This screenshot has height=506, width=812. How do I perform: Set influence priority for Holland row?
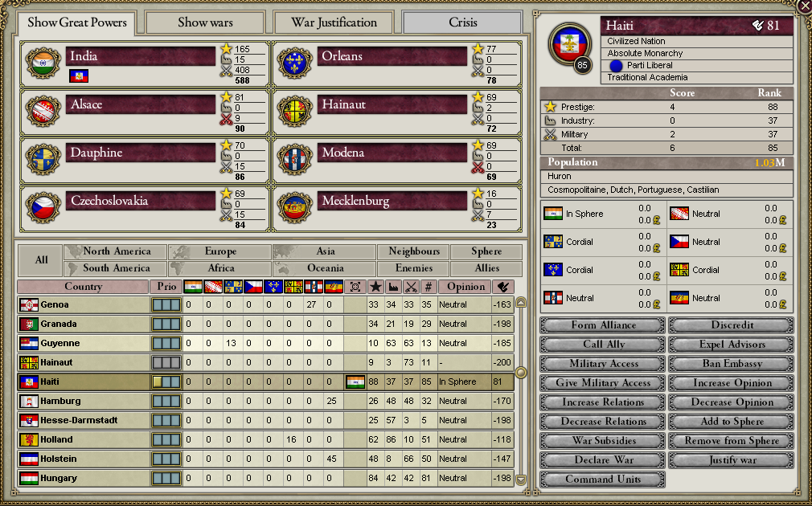166,440
